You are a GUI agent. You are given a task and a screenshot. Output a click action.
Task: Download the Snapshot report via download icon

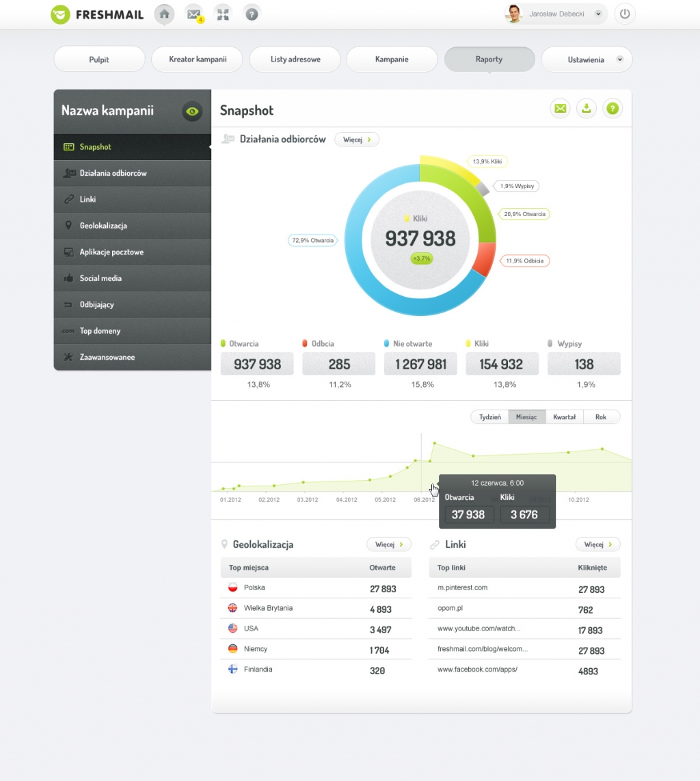click(x=587, y=108)
